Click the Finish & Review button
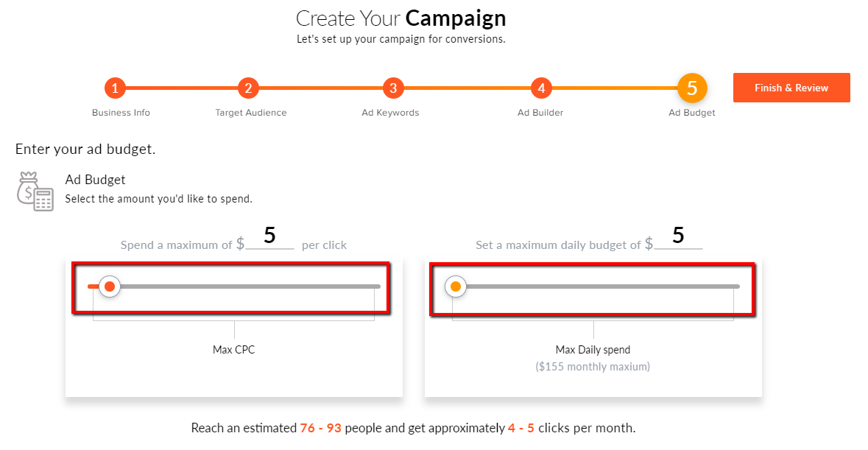868x450 pixels. tap(791, 88)
